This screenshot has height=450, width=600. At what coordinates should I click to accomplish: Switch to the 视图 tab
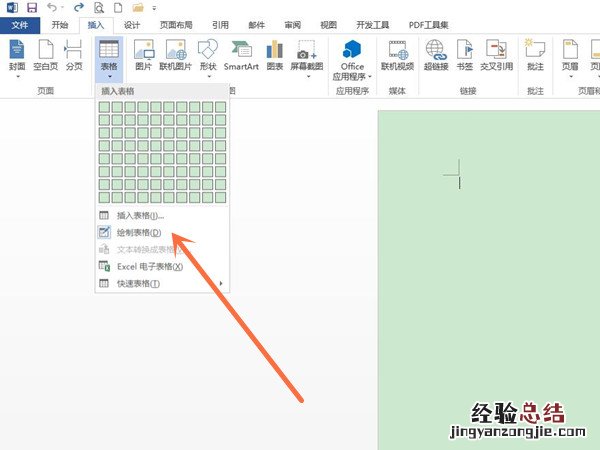(x=328, y=25)
